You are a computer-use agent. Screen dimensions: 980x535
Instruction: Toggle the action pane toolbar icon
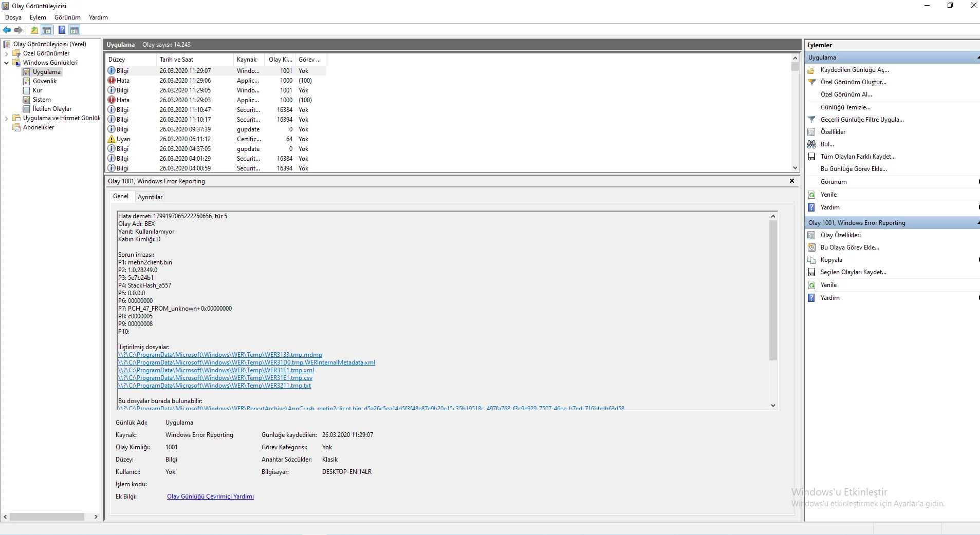[x=75, y=30]
